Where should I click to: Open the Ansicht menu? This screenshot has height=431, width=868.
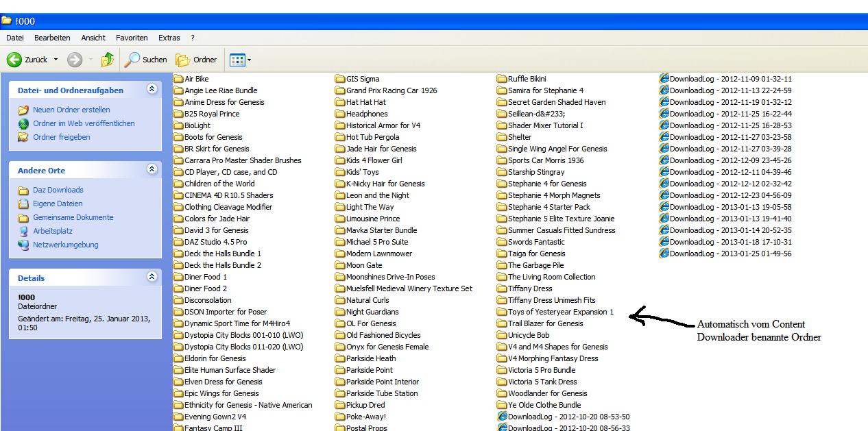(x=93, y=38)
